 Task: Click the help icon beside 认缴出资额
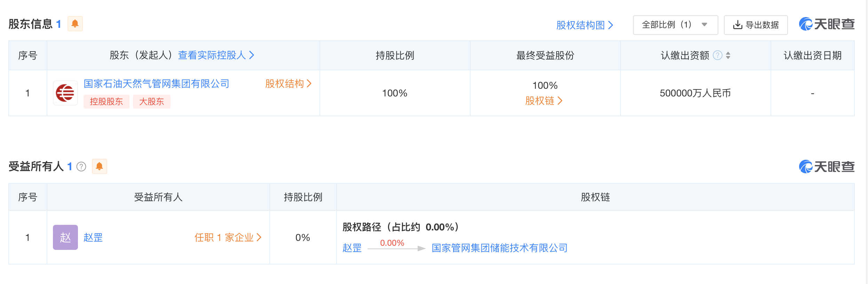click(x=717, y=55)
